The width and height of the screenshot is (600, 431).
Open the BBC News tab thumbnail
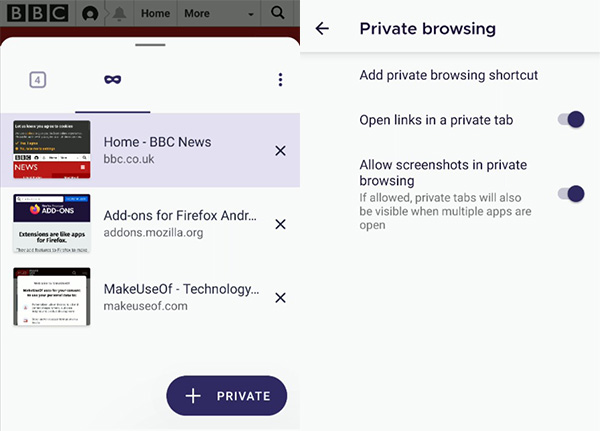[52, 149]
